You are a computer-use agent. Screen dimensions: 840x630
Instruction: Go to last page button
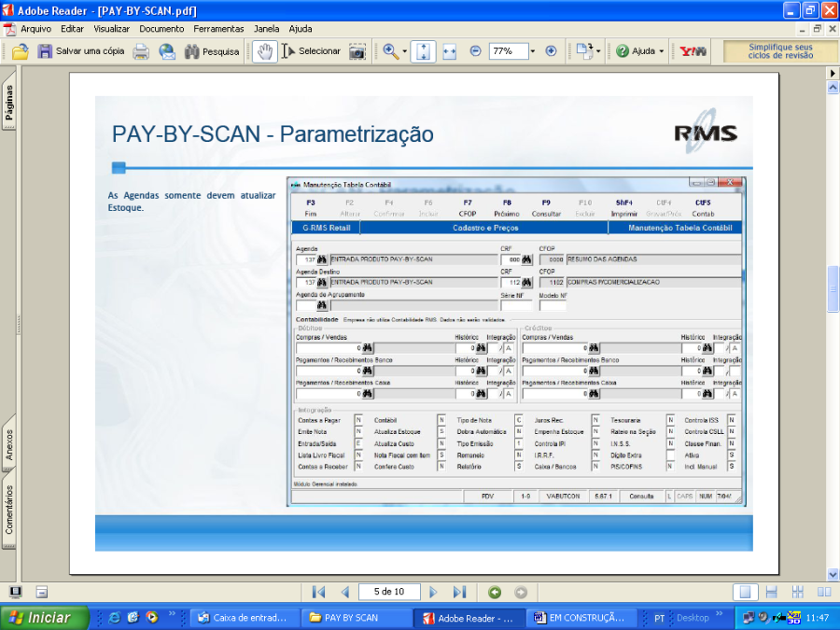pyautogui.click(x=459, y=592)
